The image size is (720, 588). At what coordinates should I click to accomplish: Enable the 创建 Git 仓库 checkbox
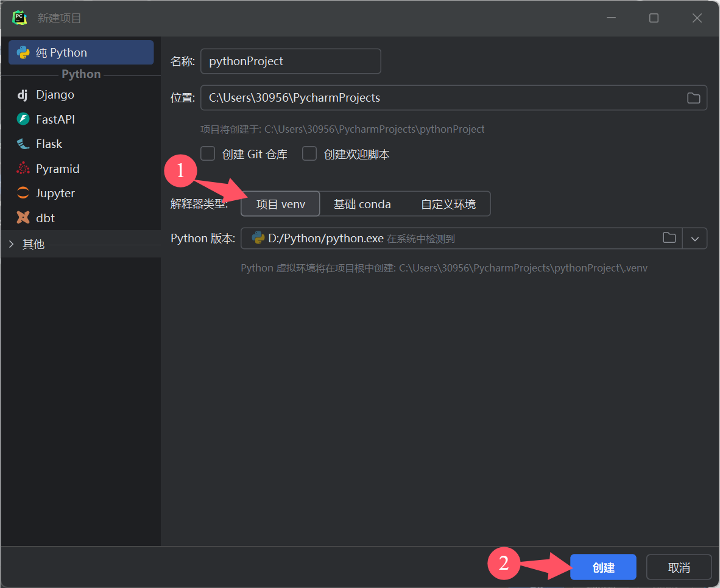click(x=208, y=154)
